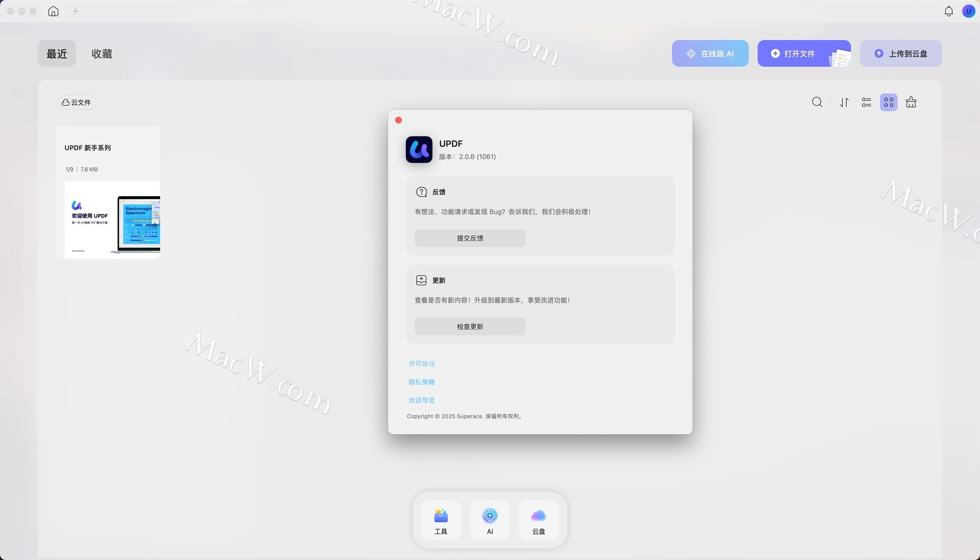980x560 pixels.
Task: Switch to the 最近 tab
Action: pos(57,54)
